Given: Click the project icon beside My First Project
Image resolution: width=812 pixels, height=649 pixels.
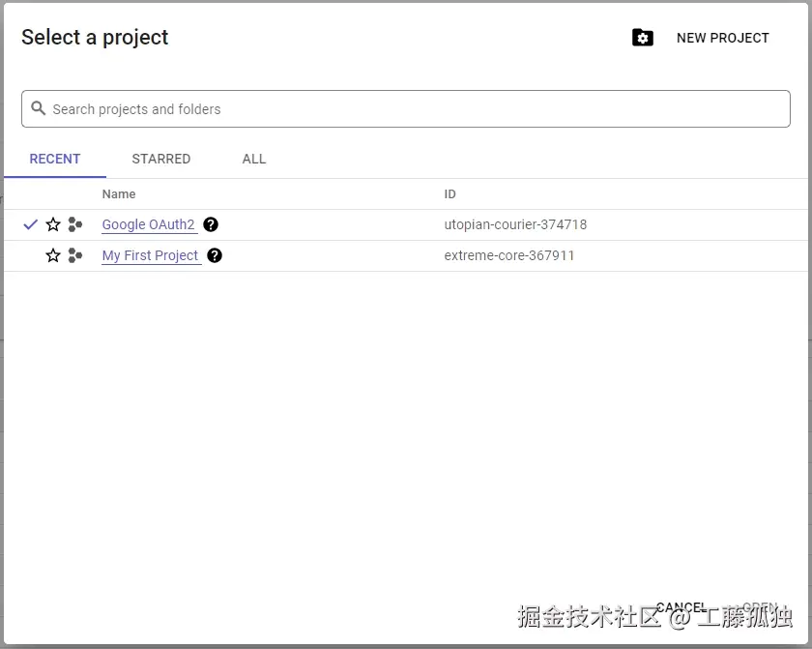Looking at the screenshot, I should pos(76,255).
